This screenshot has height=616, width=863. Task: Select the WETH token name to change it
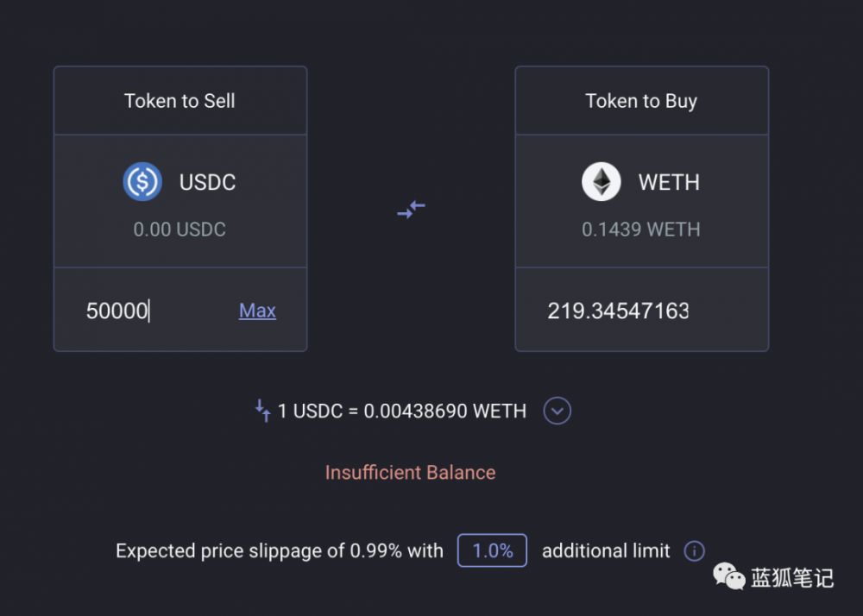click(x=669, y=182)
